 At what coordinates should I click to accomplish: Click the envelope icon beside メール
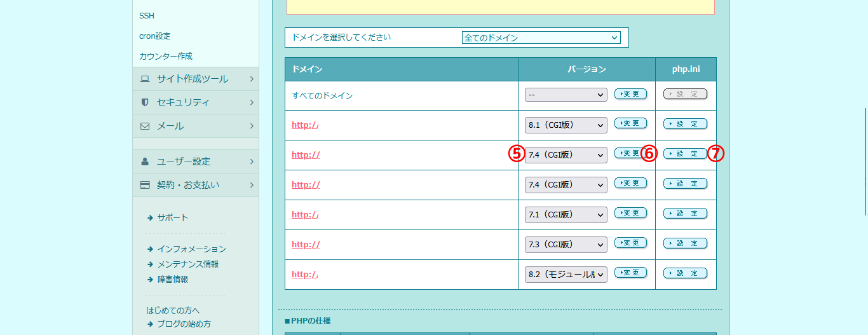145,126
